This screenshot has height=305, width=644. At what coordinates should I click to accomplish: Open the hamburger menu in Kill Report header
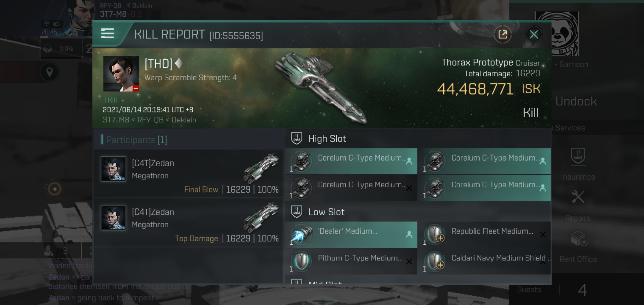pos(107,33)
